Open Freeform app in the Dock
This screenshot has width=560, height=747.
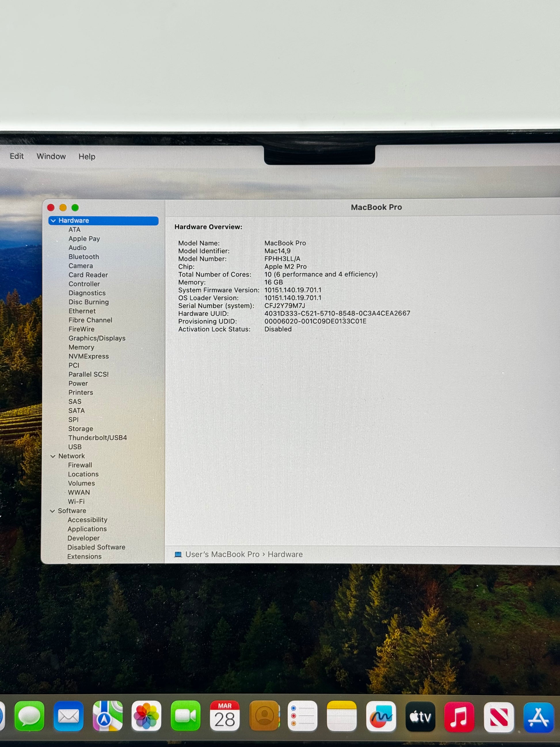pyautogui.click(x=381, y=716)
